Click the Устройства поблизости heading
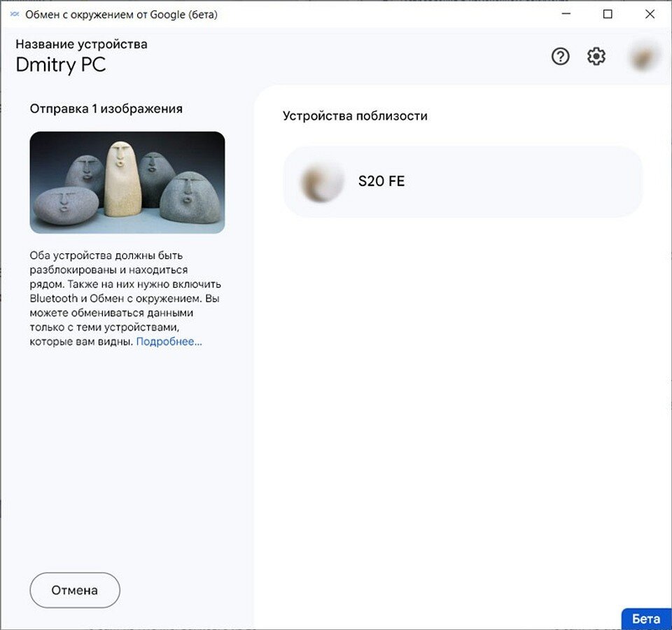The height and width of the screenshot is (630, 672). 355,116
